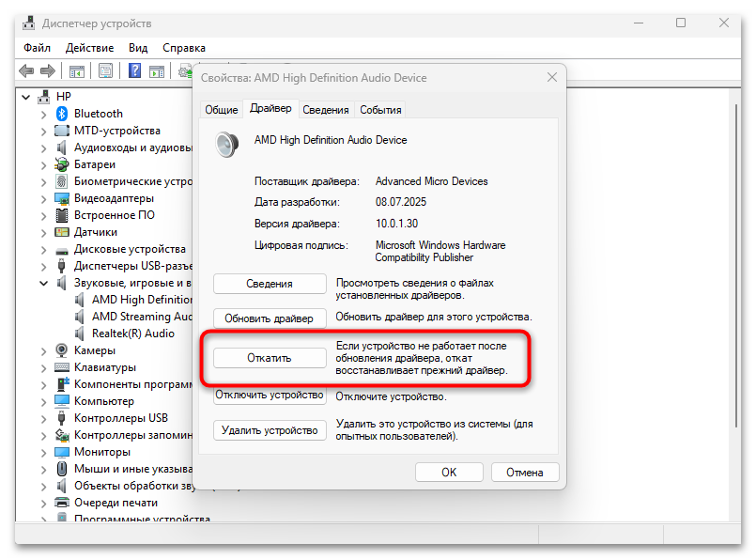Click the Back arrow toolbar icon
The height and width of the screenshot is (559, 756).
pos(26,71)
